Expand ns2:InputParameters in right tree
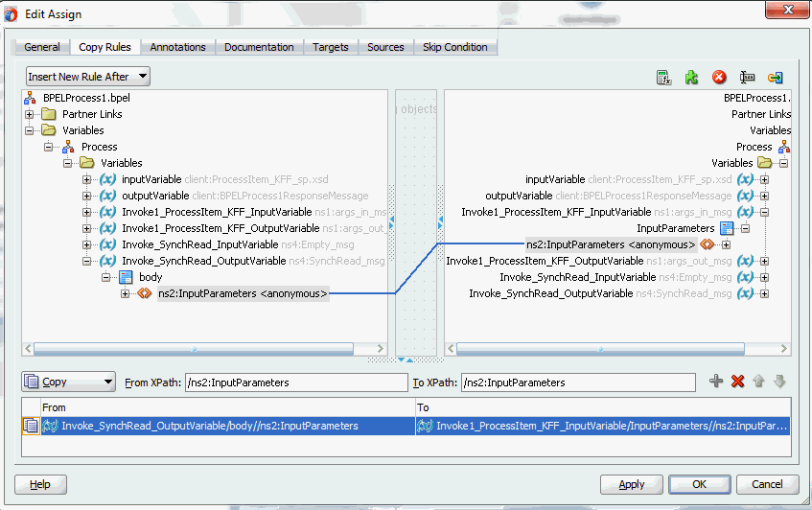812x510 pixels. pyautogui.click(x=726, y=244)
